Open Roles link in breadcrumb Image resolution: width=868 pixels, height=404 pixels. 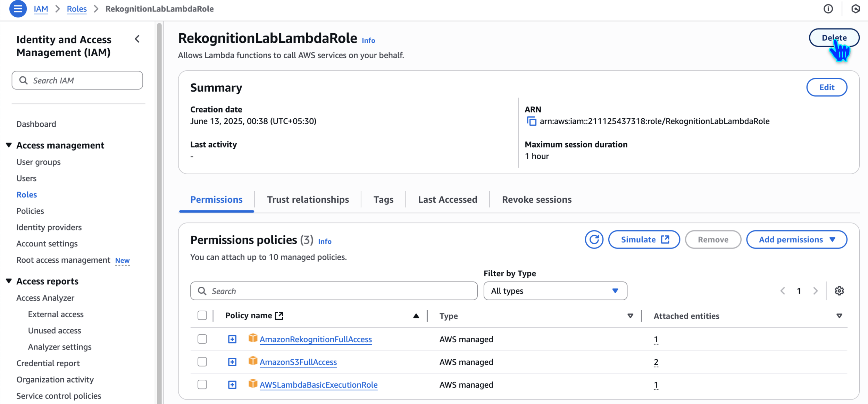pyautogui.click(x=77, y=9)
